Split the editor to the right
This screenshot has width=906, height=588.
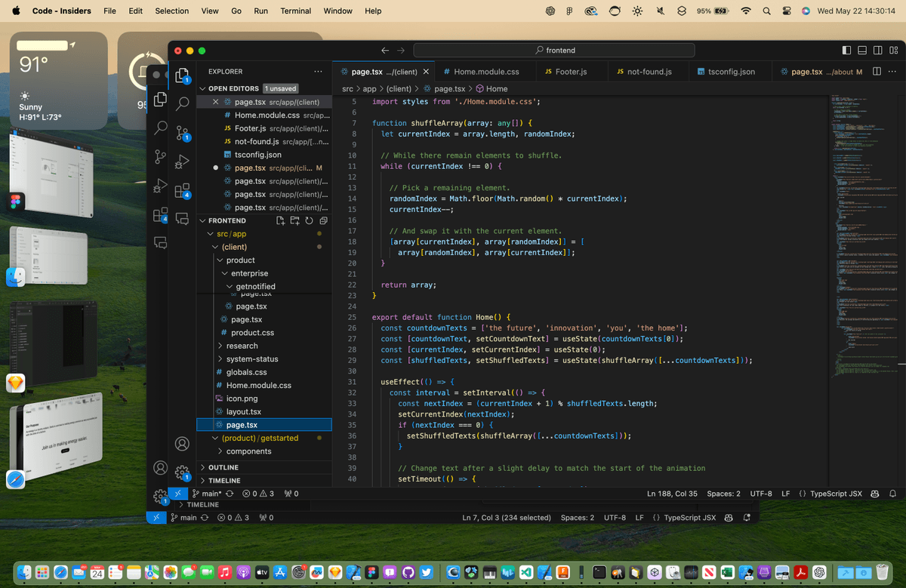877,72
